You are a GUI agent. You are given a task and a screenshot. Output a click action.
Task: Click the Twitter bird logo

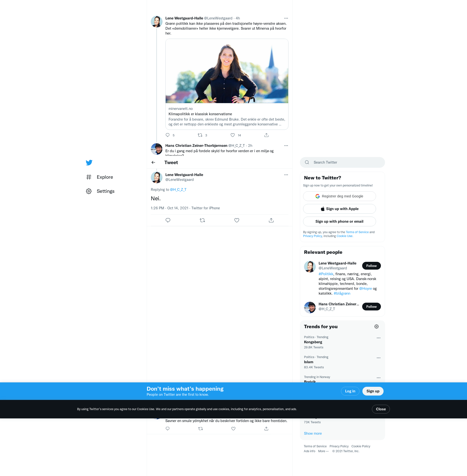point(89,162)
